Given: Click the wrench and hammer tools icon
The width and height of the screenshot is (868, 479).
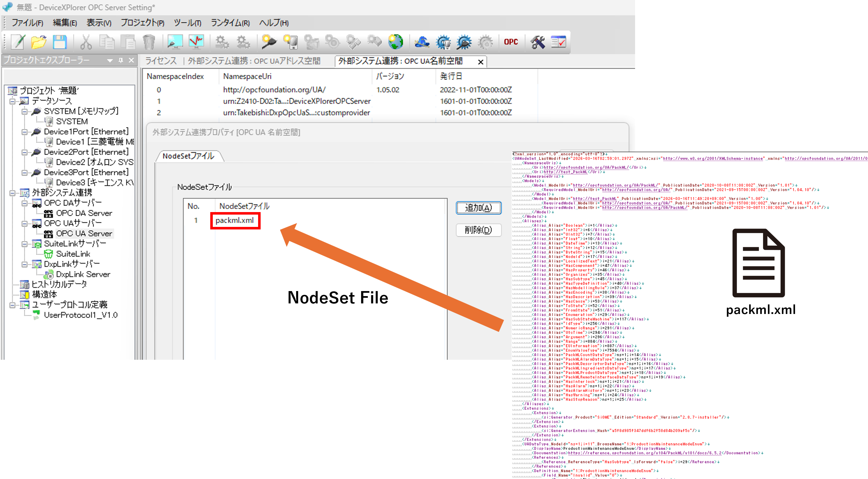Looking at the screenshot, I should [x=537, y=43].
